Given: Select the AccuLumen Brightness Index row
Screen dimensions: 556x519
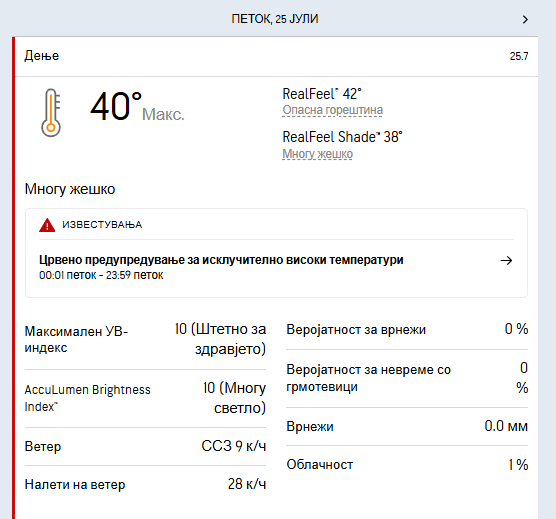Looking at the screenshot, I should click(x=145, y=398).
